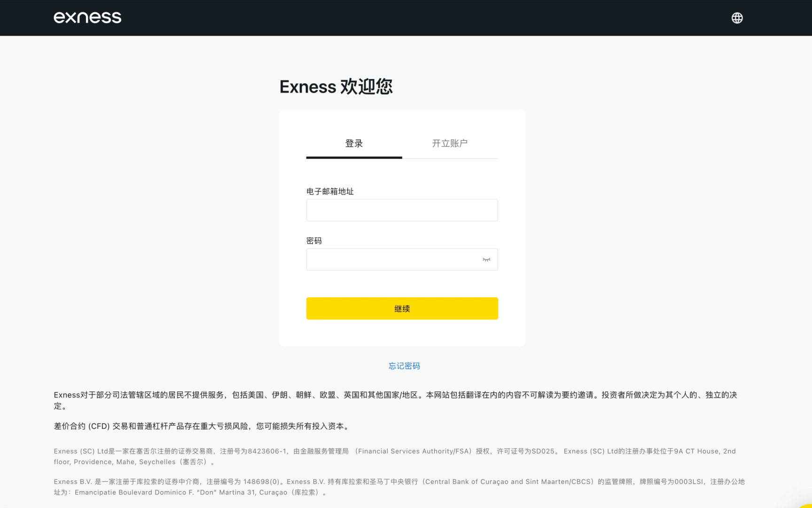
Task: Click the Exness logo in header
Action: [x=87, y=18]
